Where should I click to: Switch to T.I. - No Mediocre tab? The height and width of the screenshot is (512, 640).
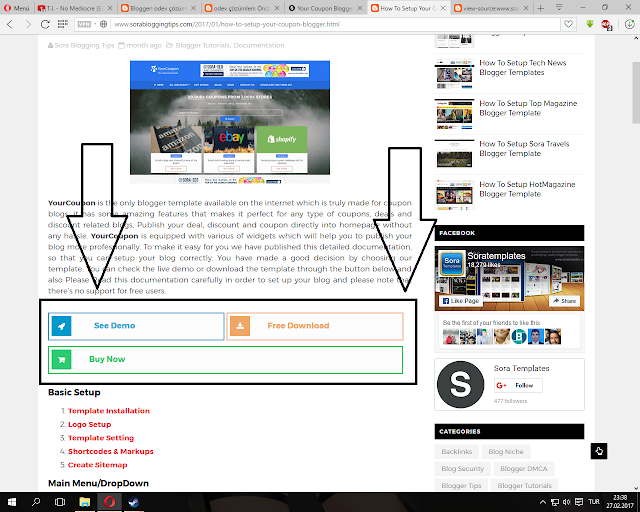point(75,8)
